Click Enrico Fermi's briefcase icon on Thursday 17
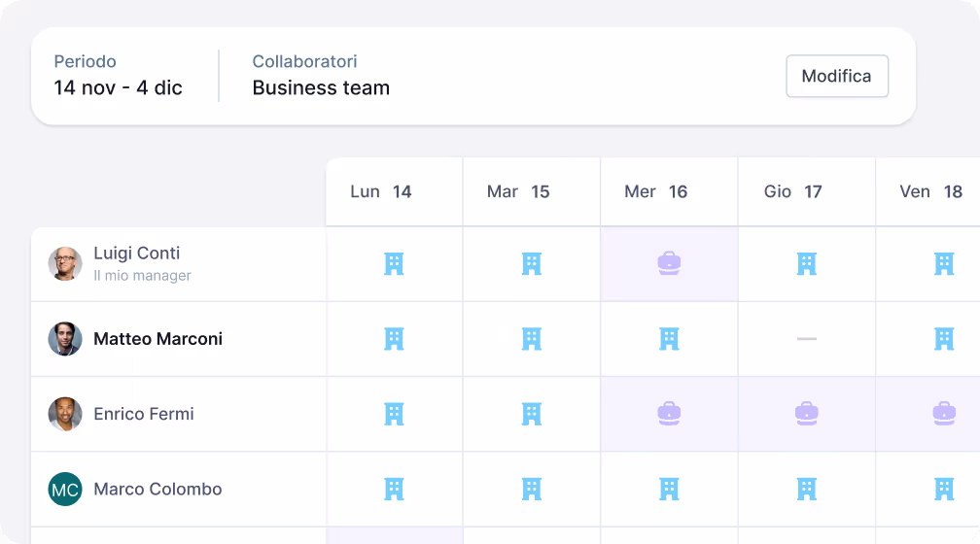The height and width of the screenshot is (544, 980). point(806,414)
